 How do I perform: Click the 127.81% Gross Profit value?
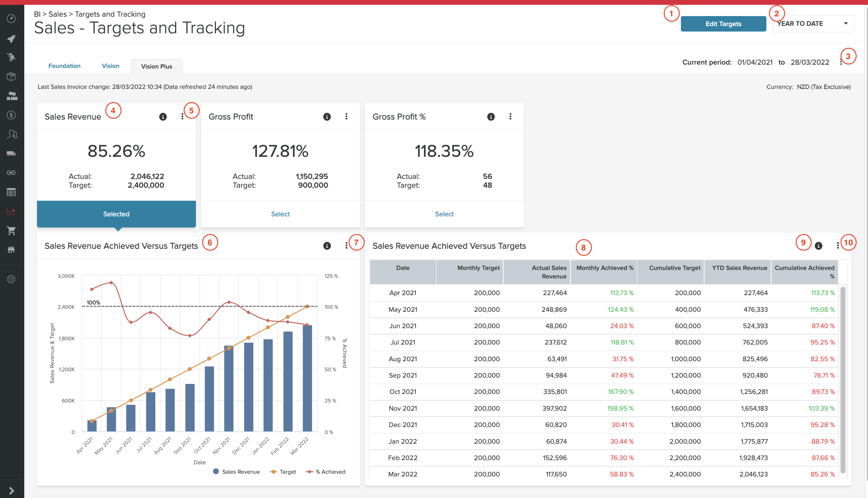coord(280,151)
